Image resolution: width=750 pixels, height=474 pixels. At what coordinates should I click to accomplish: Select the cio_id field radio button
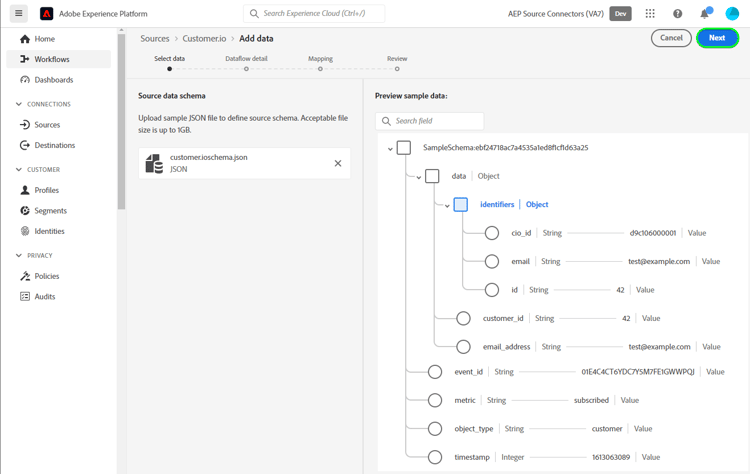coord(492,233)
